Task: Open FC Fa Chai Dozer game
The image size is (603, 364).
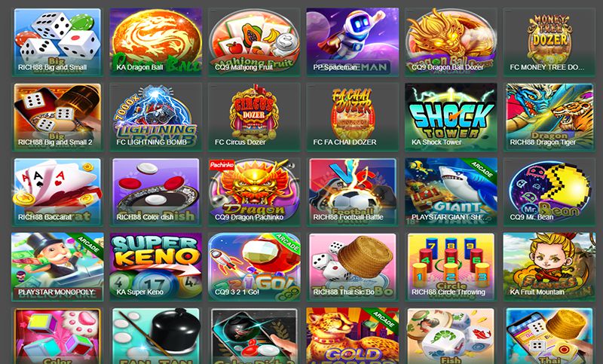Action: tap(353, 117)
